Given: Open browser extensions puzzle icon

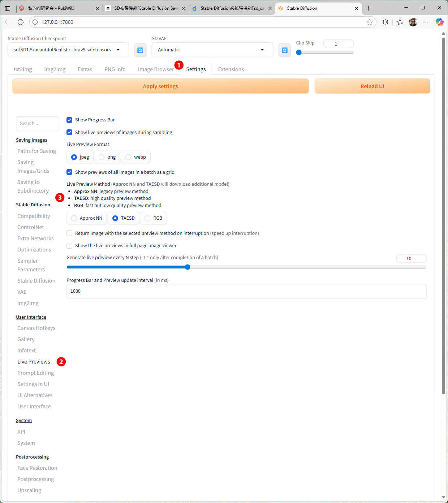Looking at the screenshot, I should [x=385, y=22].
